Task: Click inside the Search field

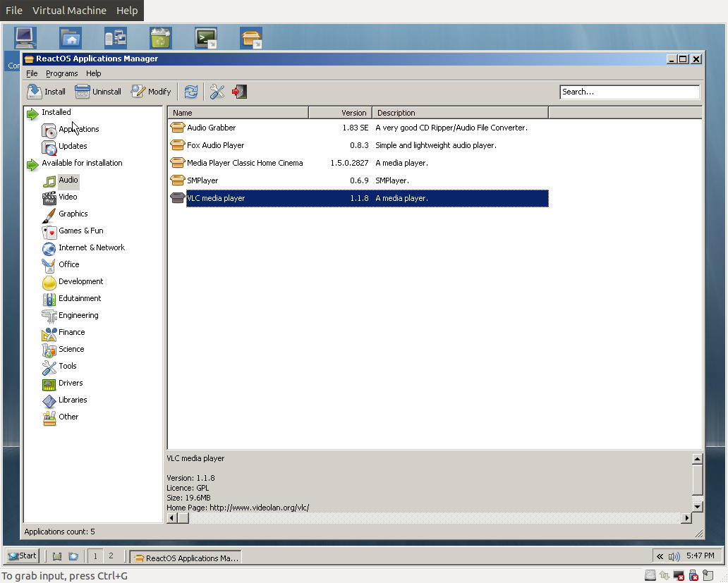Action: [x=629, y=92]
